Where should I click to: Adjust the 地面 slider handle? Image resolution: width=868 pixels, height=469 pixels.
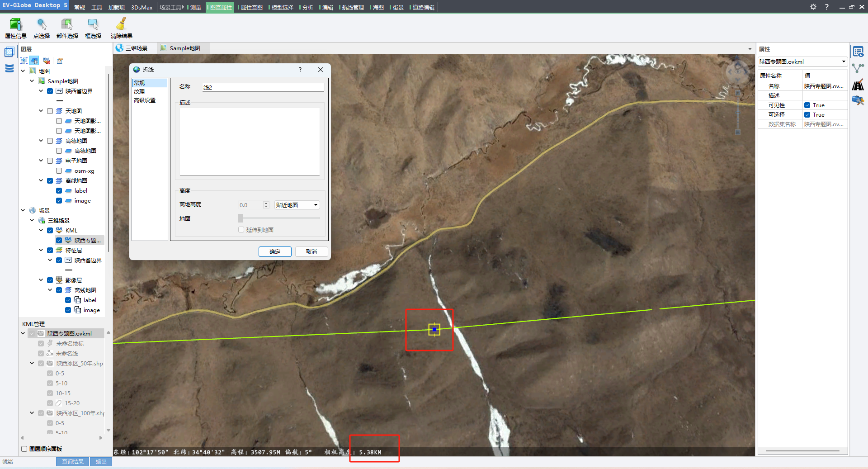tap(241, 218)
